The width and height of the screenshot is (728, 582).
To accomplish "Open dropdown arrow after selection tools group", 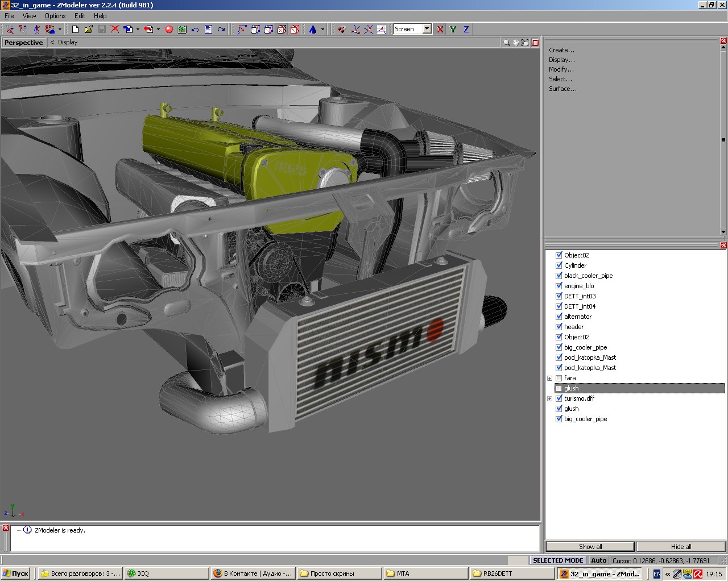I will tap(60, 29).
